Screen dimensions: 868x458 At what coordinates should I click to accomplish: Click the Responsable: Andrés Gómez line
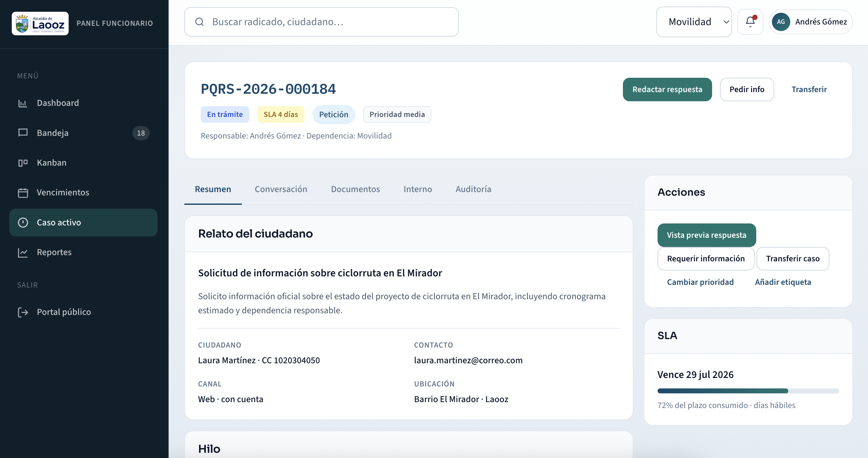(x=296, y=136)
